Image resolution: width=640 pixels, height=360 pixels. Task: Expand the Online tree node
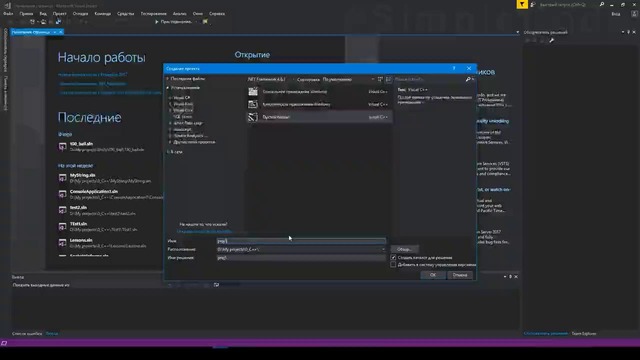(167, 152)
